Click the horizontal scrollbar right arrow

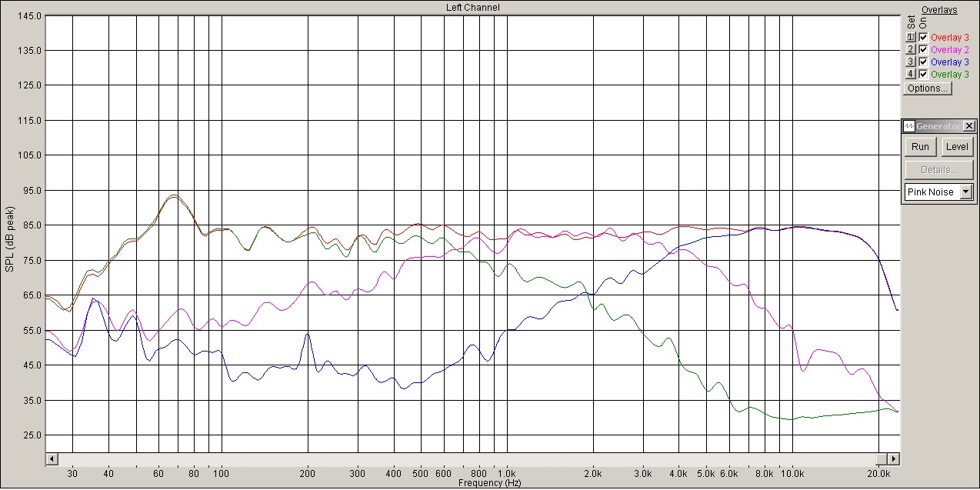pos(894,459)
